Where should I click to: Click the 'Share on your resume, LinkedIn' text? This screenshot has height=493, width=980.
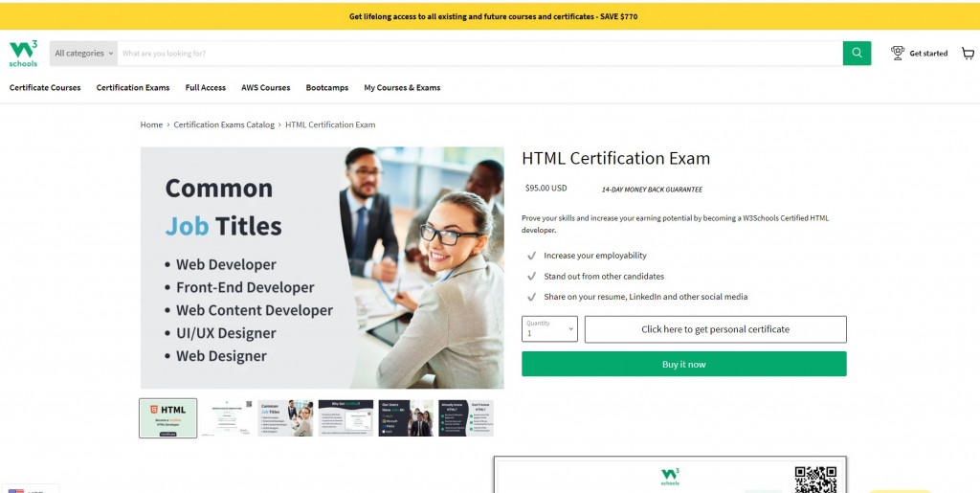tap(646, 297)
